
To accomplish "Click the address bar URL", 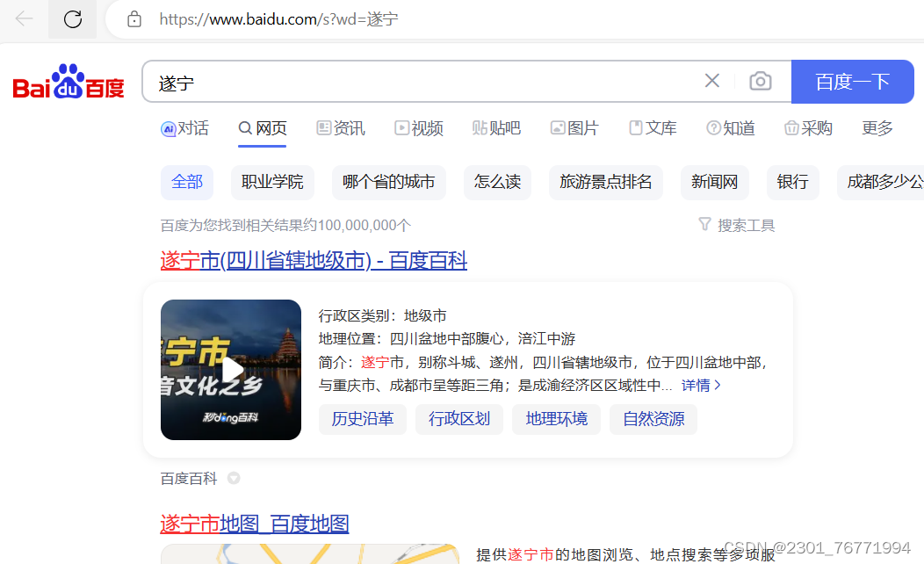I will pos(278,19).
